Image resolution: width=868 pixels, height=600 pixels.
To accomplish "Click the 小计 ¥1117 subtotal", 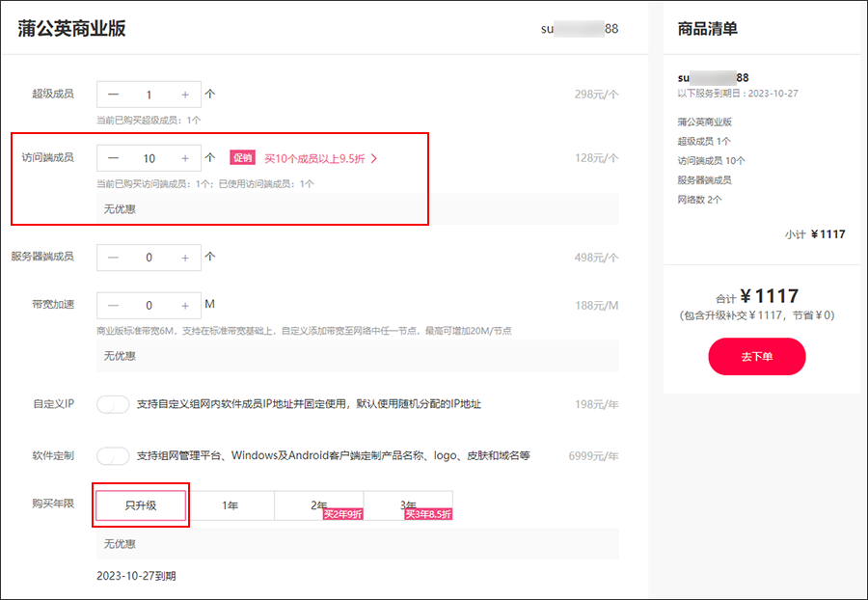I will coord(815,234).
